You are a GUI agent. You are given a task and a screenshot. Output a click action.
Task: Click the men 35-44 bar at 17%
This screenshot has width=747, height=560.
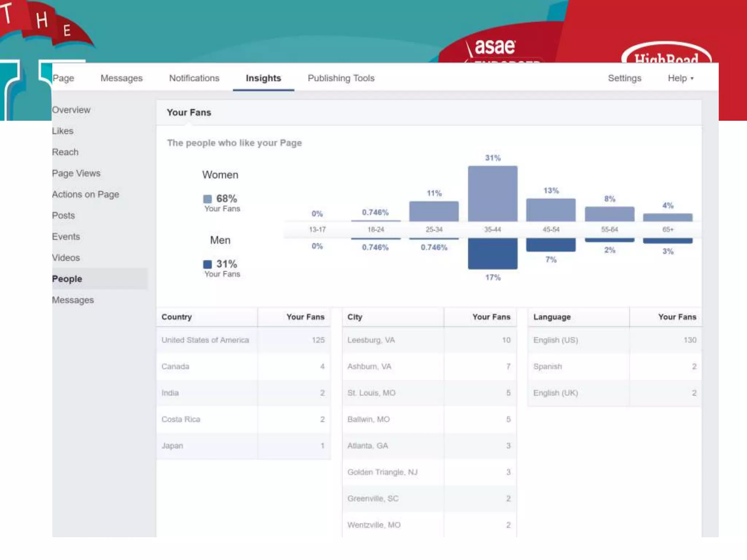tap(492, 253)
